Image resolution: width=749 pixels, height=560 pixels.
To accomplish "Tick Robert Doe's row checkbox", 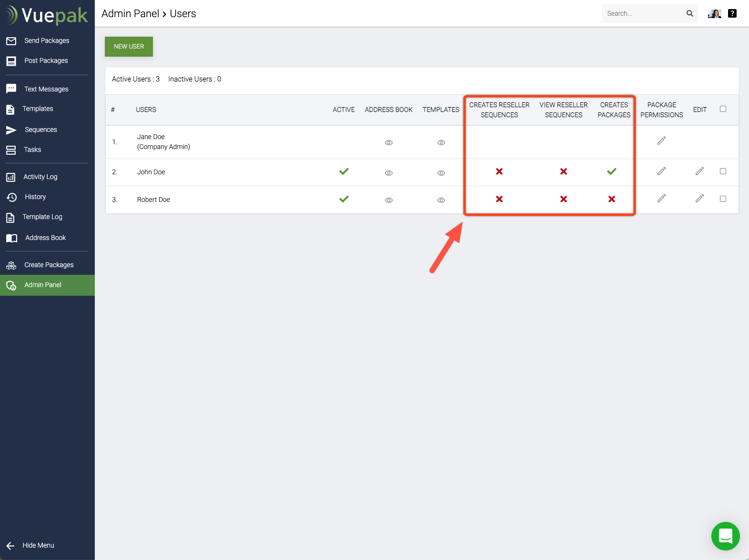I will [x=723, y=199].
